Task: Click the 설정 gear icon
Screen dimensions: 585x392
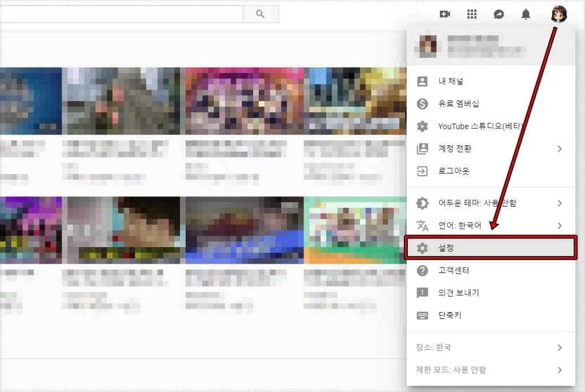Action: (422, 248)
